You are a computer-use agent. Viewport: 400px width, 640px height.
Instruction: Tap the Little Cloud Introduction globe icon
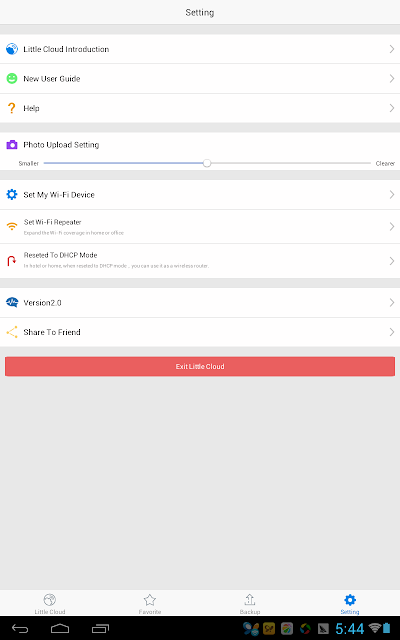12,49
